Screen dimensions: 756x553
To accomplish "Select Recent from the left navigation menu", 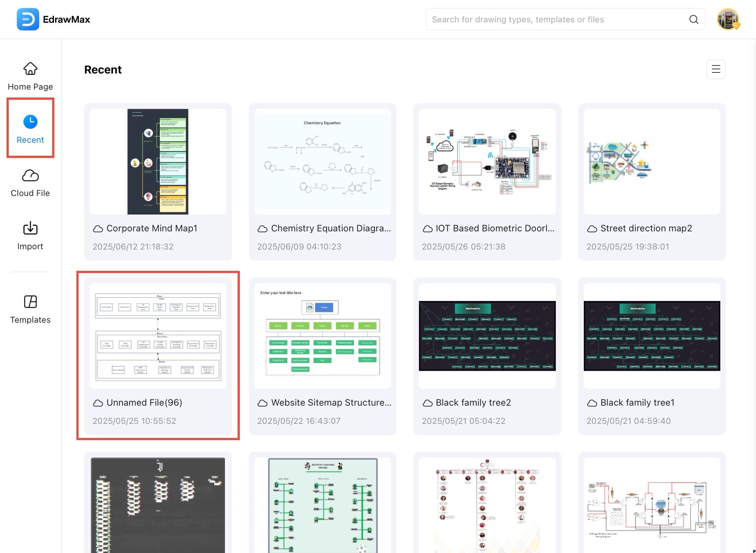I will click(x=30, y=140).
